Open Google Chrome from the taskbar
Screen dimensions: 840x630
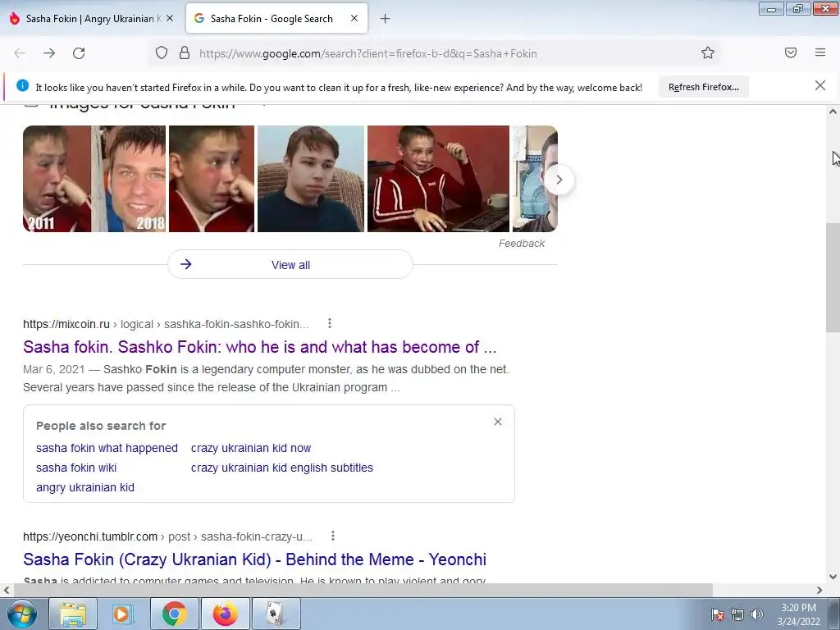(x=174, y=614)
